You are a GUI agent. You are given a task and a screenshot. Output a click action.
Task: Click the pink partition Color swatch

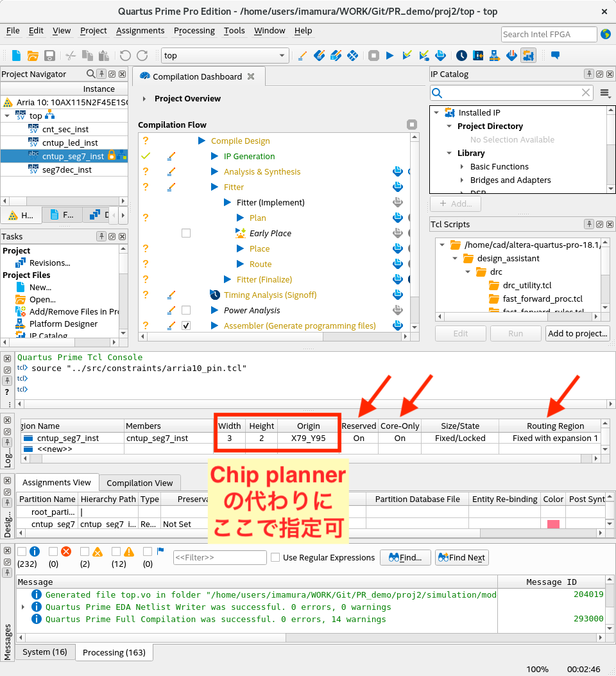pos(553,524)
